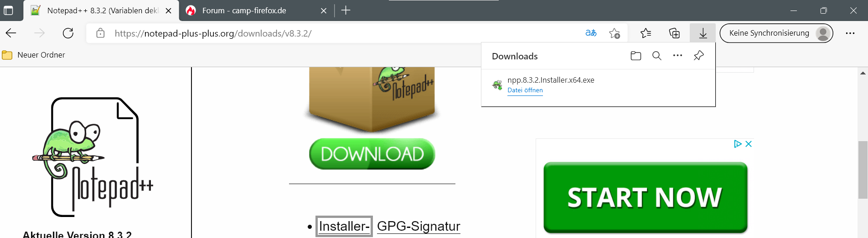Click the GPG-Signatur link
This screenshot has height=238, width=868.
tap(418, 226)
